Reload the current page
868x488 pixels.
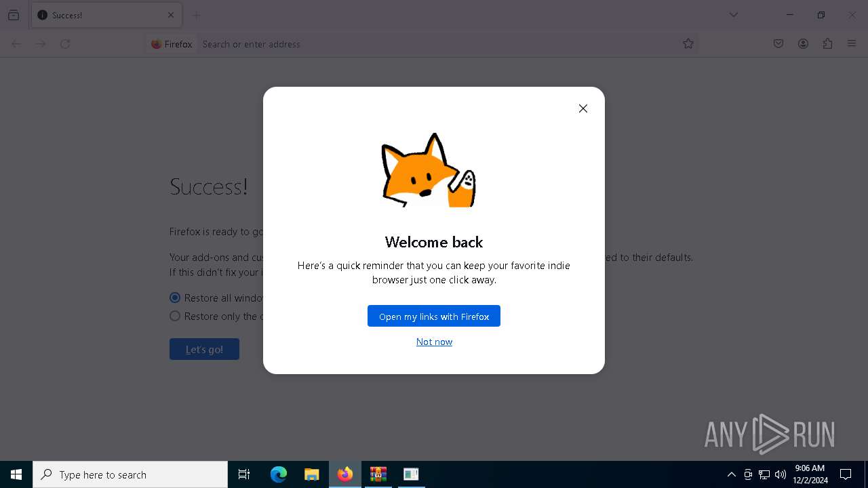coord(65,44)
